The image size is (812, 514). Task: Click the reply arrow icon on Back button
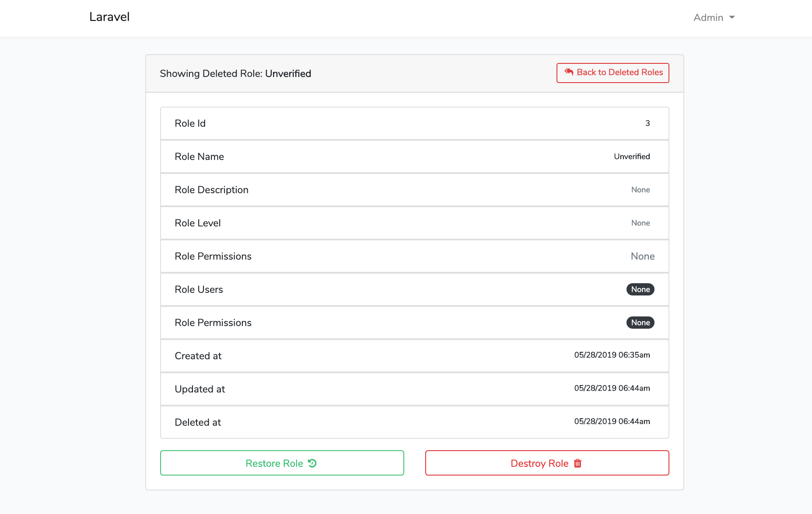(x=569, y=72)
